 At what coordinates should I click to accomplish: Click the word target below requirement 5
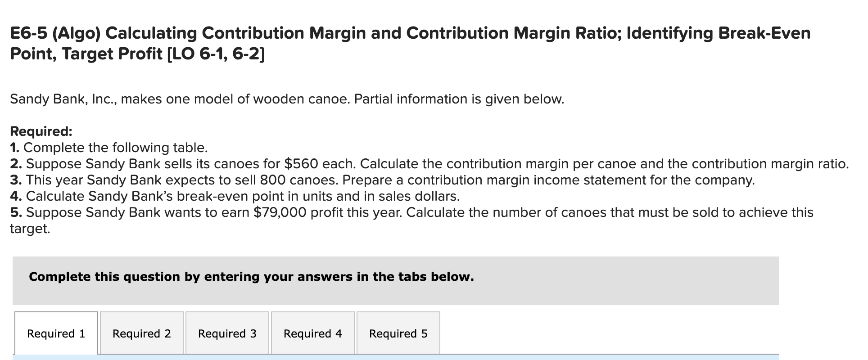28,228
